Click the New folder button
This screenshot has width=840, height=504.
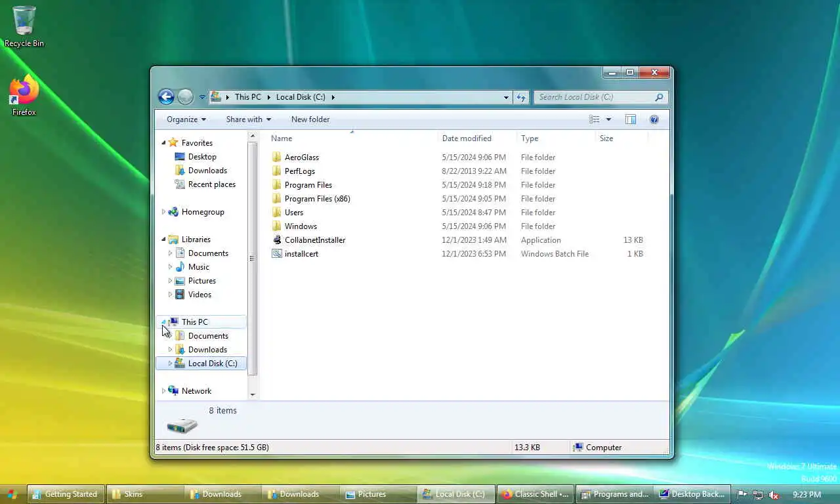point(310,119)
